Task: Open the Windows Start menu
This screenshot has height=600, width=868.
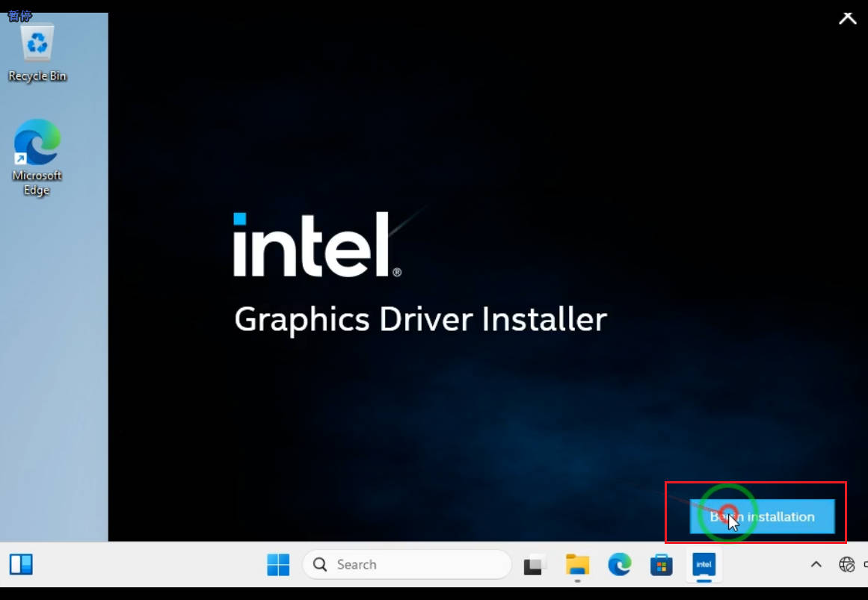Action: (x=278, y=565)
